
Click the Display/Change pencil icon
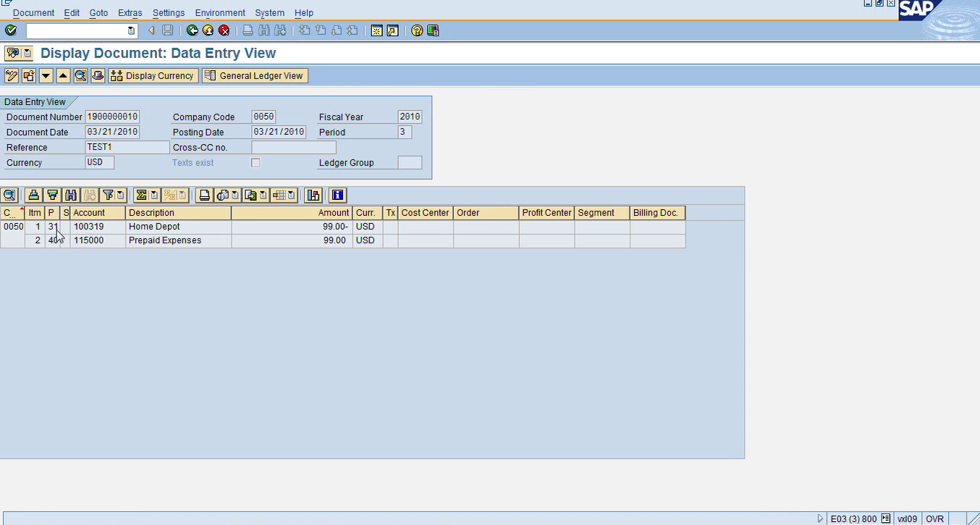12,75
